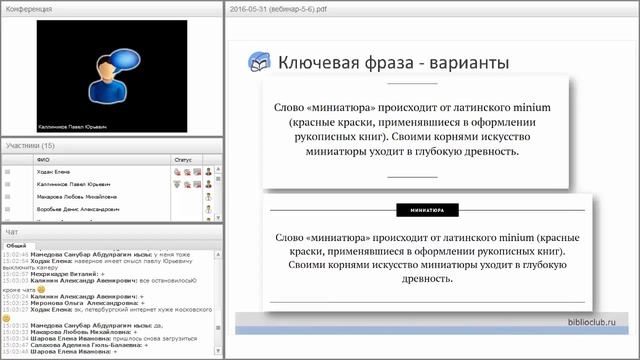
Task: Click the chat message 'все остановилось'
Action: pyautogui.click(x=168, y=280)
